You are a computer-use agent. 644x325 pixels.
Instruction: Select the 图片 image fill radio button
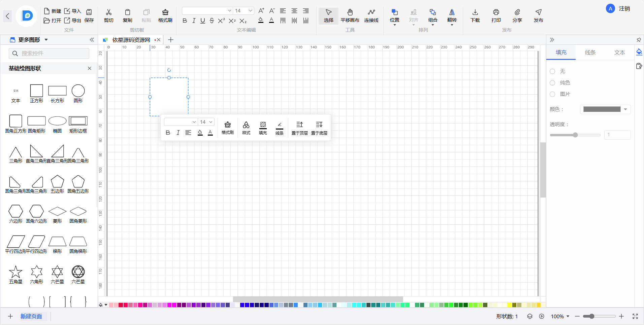[x=552, y=94]
